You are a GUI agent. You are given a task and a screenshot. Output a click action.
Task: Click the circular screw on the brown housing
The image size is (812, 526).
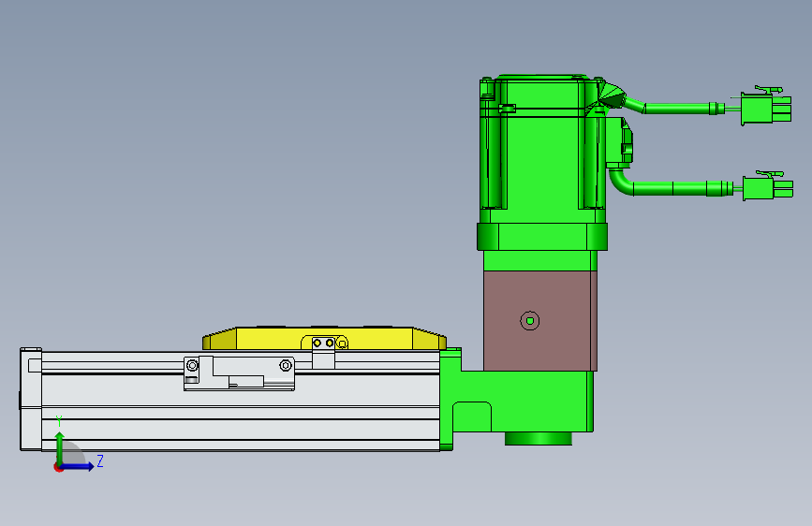530,321
